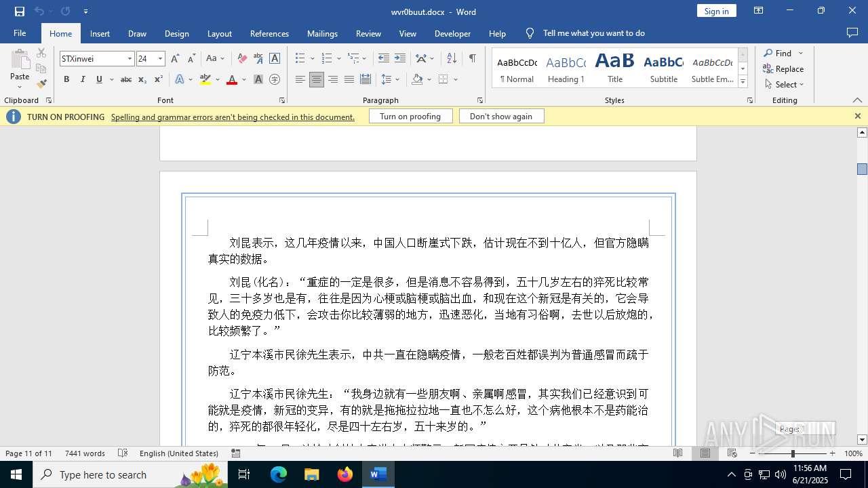
Task: Click the Tell me lightbulb icon
Action: (x=530, y=33)
